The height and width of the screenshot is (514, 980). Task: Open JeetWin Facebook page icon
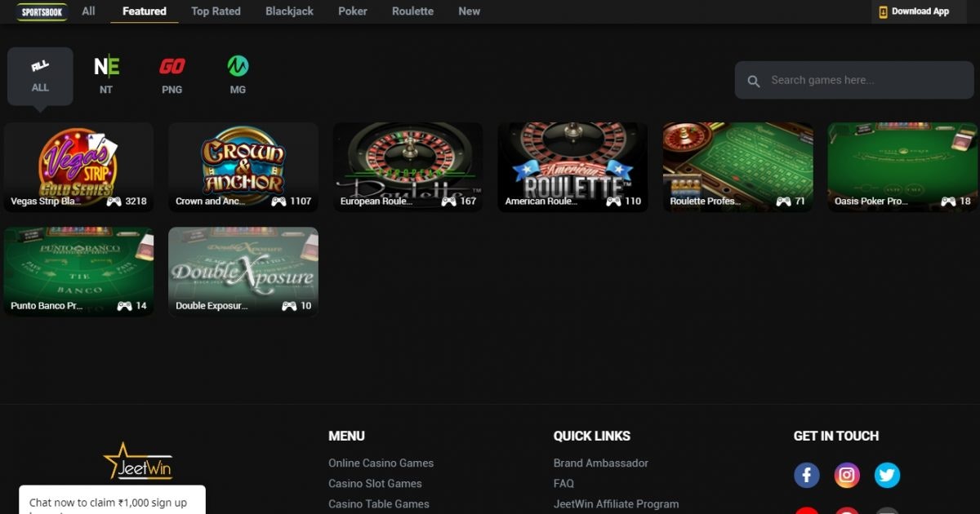point(806,475)
